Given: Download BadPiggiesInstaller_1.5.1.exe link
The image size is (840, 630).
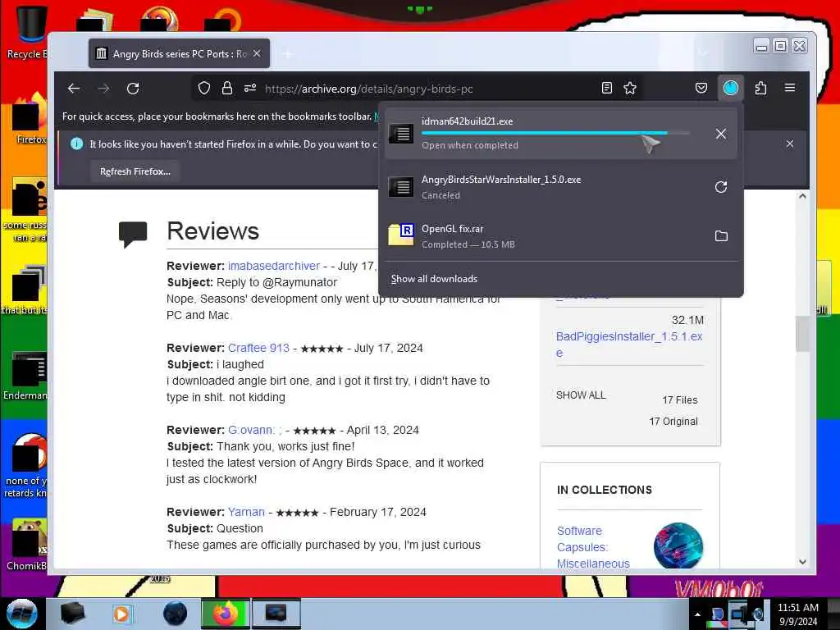Looking at the screenshot, I should [x=629, y=345].
